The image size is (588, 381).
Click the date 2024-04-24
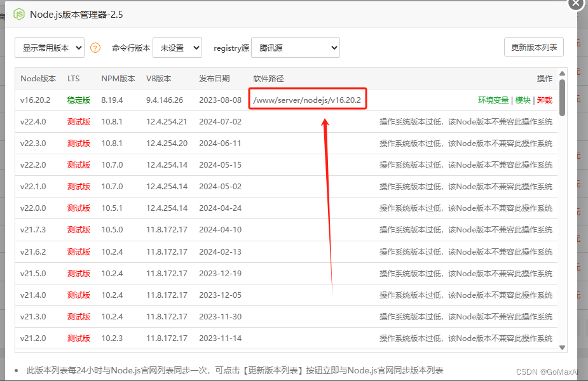[221, 208]
